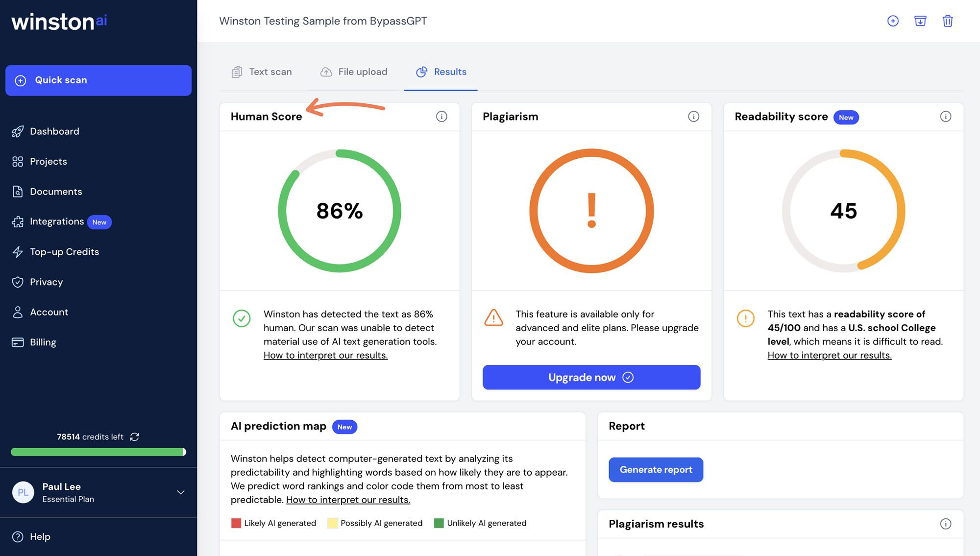Click the Upgrade now button

click(591, 377)
